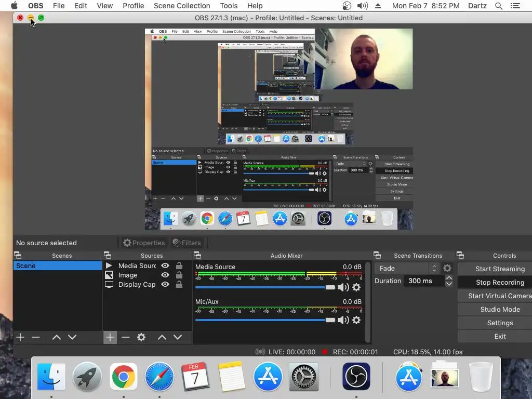Open source Properties button above the docks
Screen dimensions: 532x399
tap(144, 243)
